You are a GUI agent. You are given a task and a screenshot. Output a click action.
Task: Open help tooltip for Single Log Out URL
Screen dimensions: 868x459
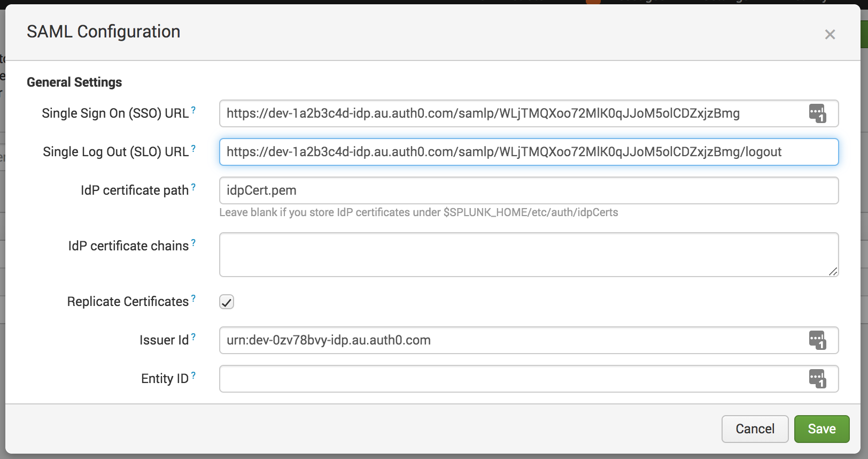click(193, 149)
